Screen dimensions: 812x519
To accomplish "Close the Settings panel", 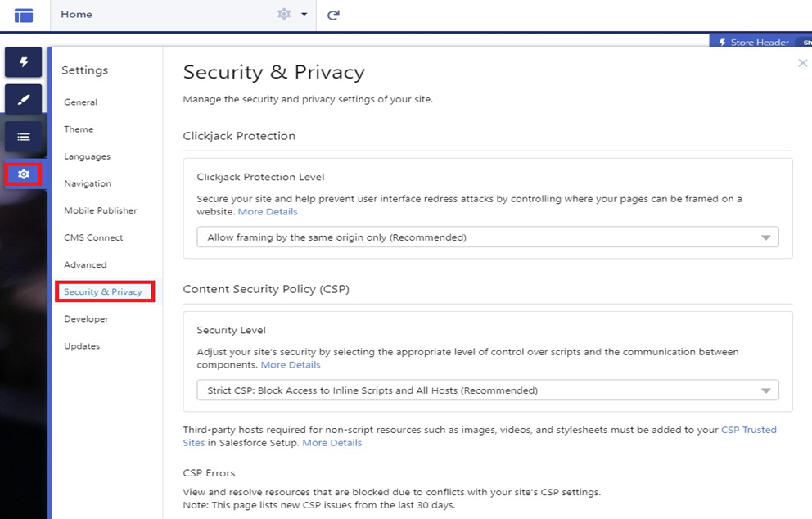I will tap(802, 63).
